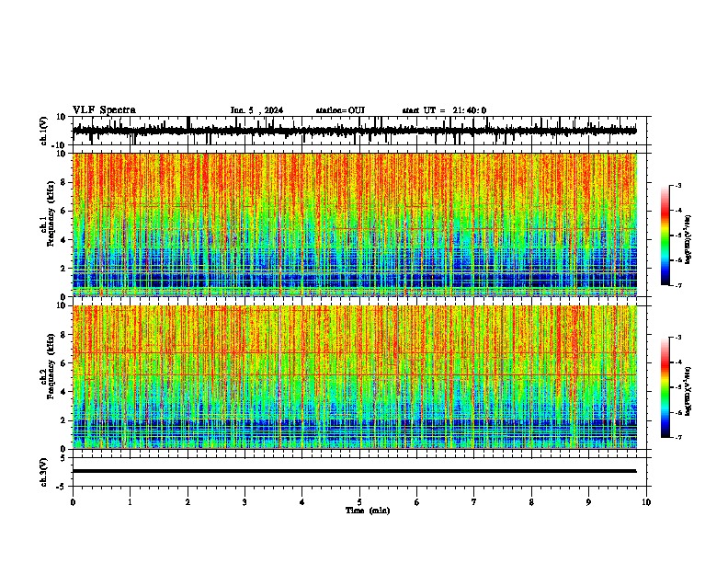Click the ch.1 spectrogram color scale bar
The image size is (728, 563).
pos(665,236)
